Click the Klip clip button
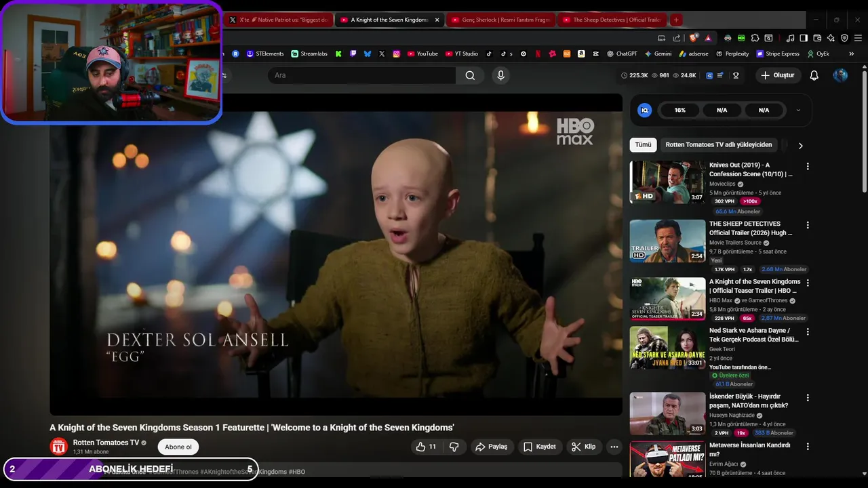The height and width of the screenshot is (488, 868). pos(584,447)
